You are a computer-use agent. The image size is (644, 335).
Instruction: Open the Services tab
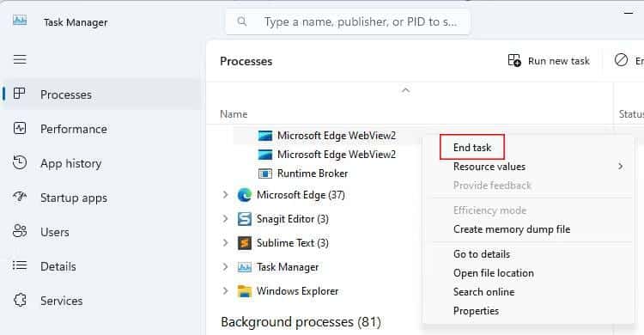(x=61, y=301)
